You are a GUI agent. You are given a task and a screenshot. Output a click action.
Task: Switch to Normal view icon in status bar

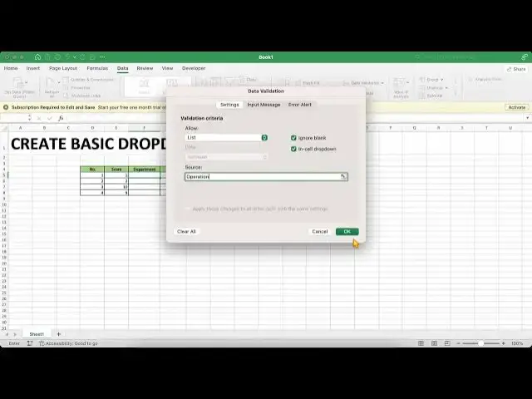[x=421, y=343]
